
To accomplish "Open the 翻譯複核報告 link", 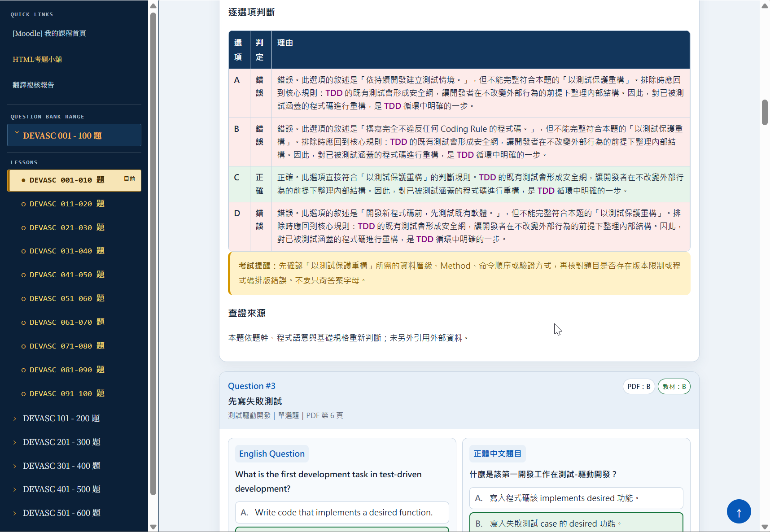I will 33,85.
